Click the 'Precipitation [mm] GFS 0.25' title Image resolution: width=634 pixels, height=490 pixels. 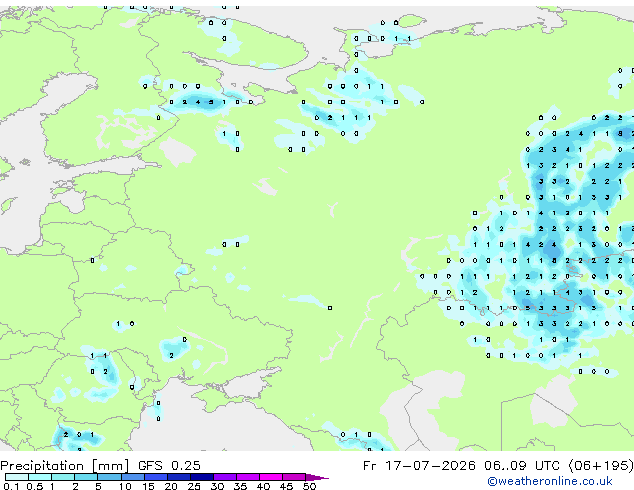click(x=100, y=466)
